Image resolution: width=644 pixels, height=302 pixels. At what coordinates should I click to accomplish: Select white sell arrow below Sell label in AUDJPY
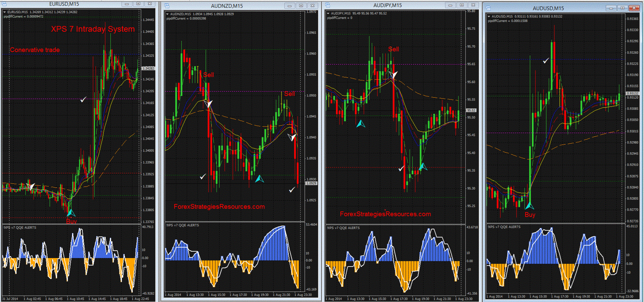click(x=393, y=75)
